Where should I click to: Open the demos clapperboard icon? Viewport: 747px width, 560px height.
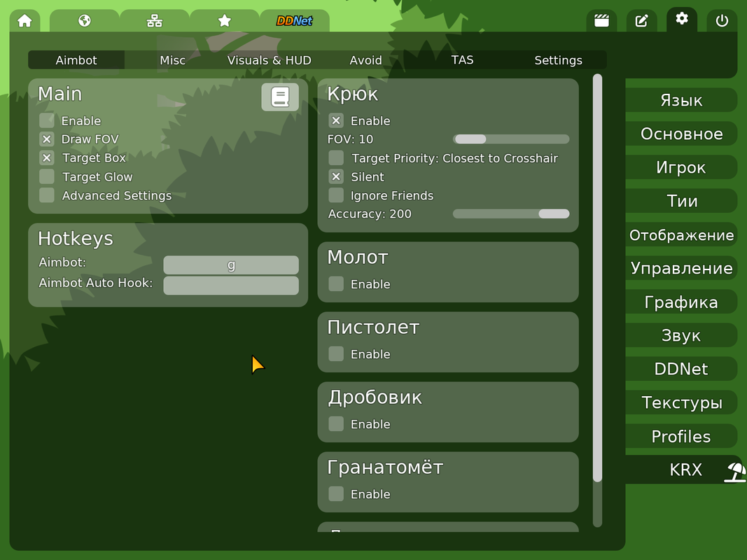coord(601,21)
